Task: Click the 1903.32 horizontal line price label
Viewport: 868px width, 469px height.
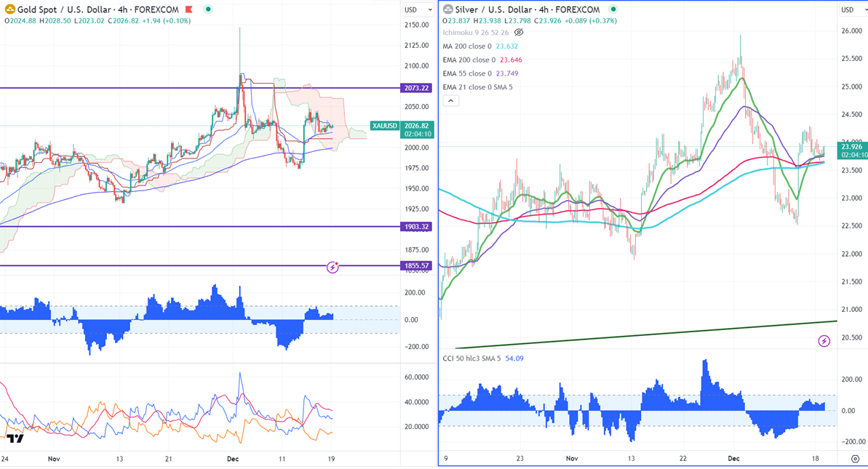Action: tap(417, 227)
